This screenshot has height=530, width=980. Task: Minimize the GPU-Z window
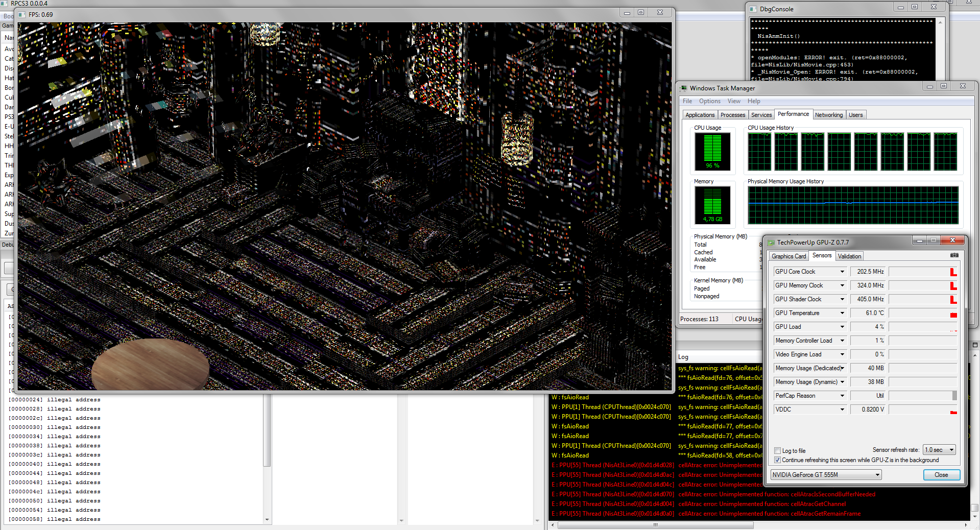pyautogui.click(x=920, y=240)
